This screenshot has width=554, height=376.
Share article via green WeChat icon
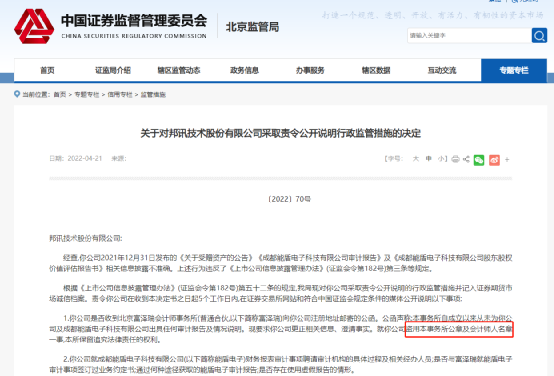(x=479, y=160)
